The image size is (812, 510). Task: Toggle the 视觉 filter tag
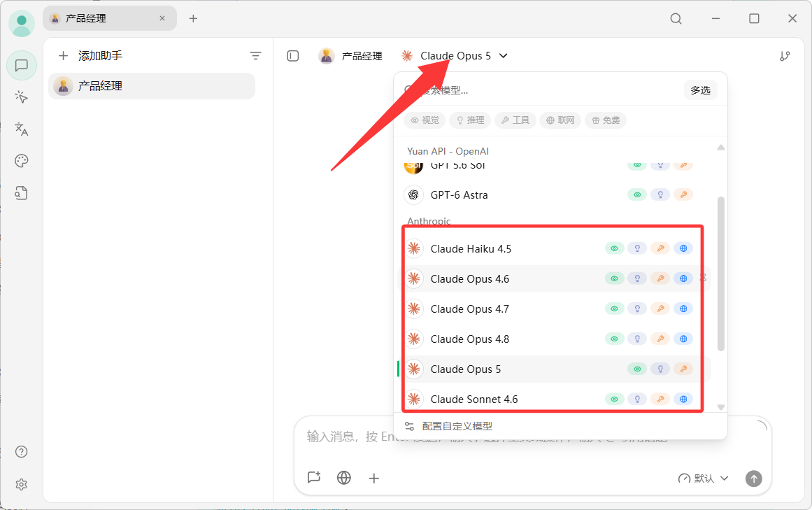tap(425, 120)
